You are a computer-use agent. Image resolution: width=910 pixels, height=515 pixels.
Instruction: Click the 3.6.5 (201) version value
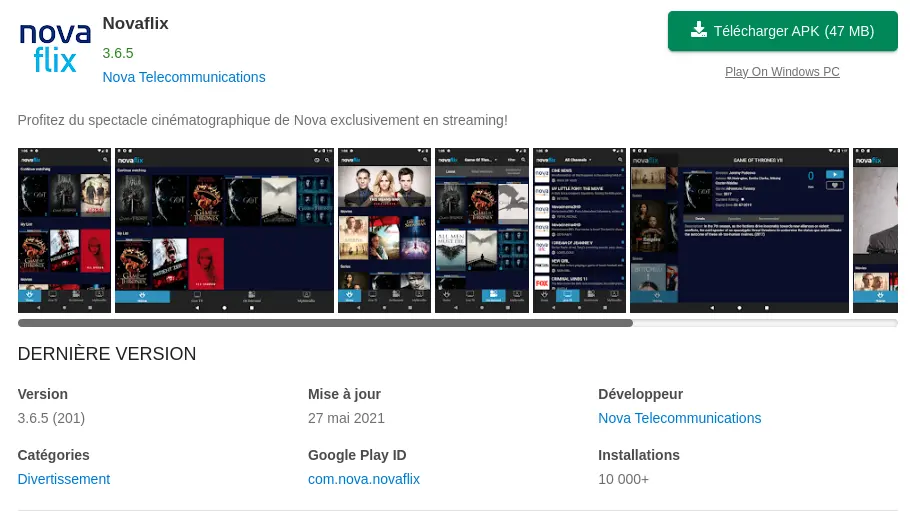(51, 418)
